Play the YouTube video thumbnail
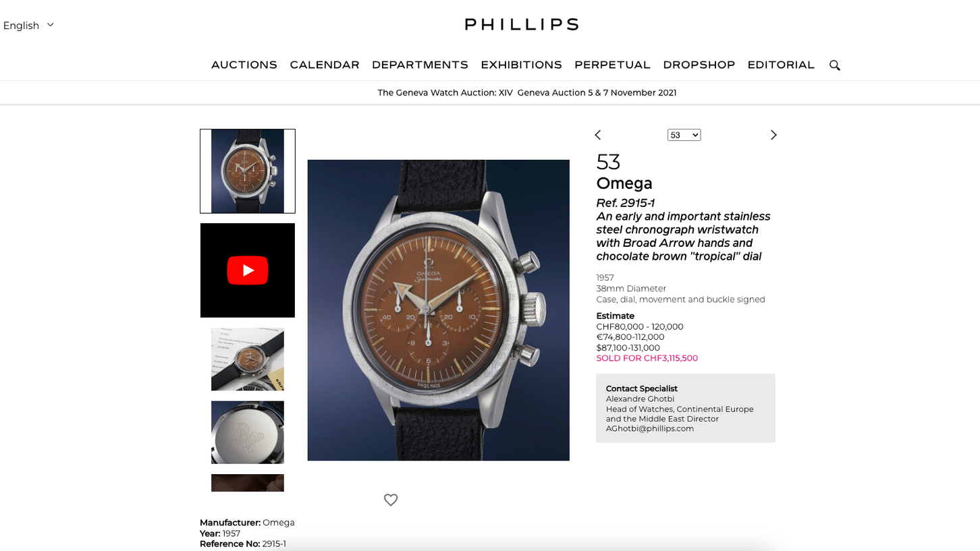 tap(248, 270)
